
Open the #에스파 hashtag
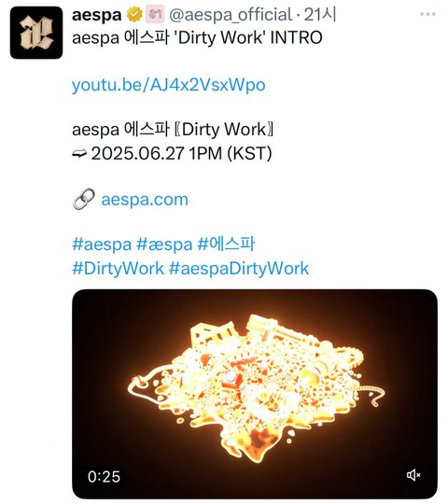(x=226, y=244)
